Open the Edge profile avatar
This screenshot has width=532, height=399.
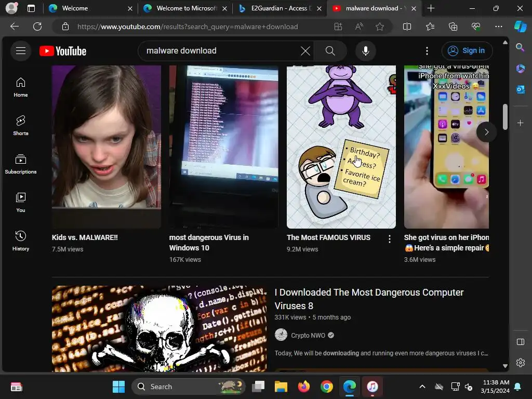11,8
